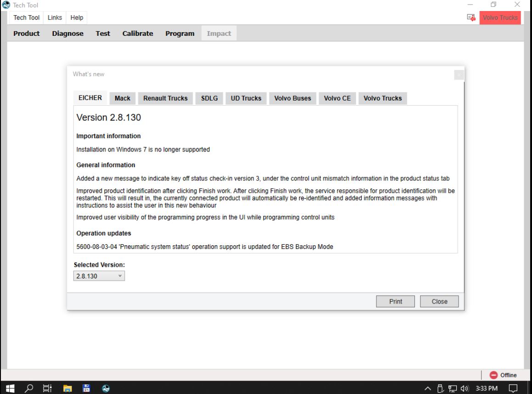The width and height of the screenshot is (532, 394).
Task: Select the UD Trucks tab
Action: click(x=246, y=98)
